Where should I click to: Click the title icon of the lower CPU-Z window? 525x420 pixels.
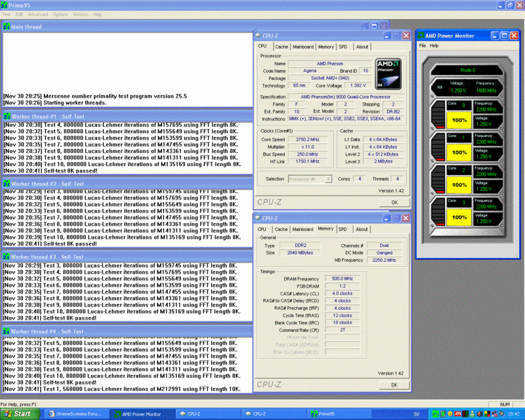click(257, 218)
